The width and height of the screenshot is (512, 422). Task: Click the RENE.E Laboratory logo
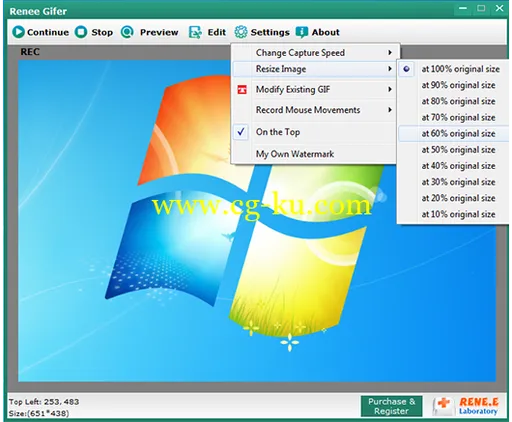click(466, 406)
